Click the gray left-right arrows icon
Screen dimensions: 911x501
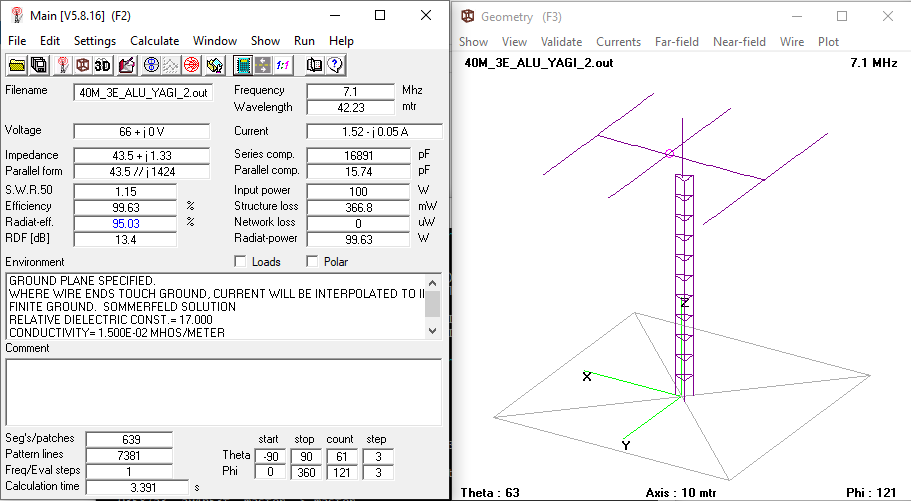(263, 65)
